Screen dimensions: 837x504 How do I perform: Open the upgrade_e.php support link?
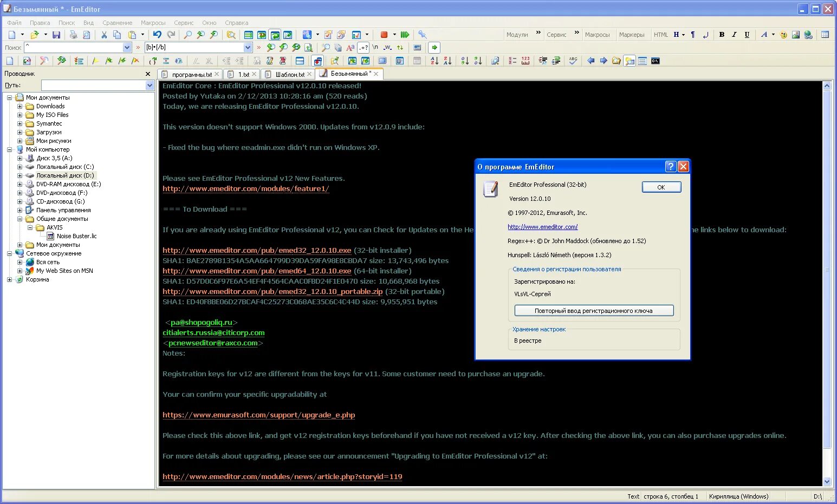[x=259, y=415]
